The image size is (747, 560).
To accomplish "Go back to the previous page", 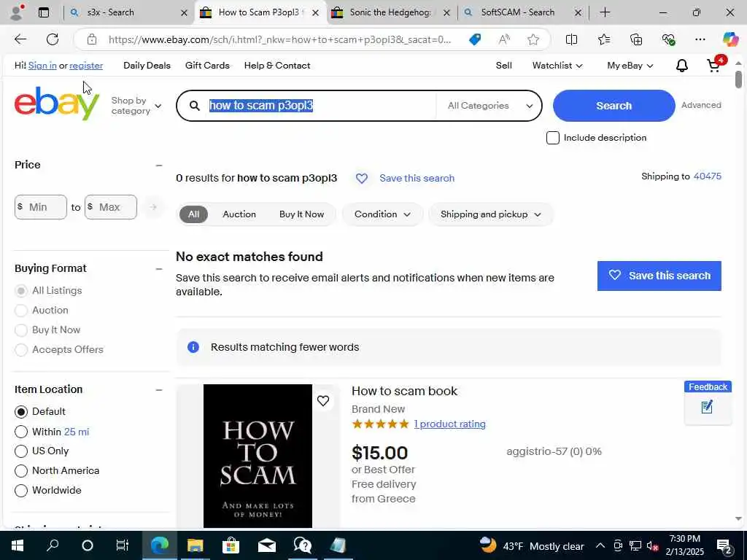I will 20,39.
